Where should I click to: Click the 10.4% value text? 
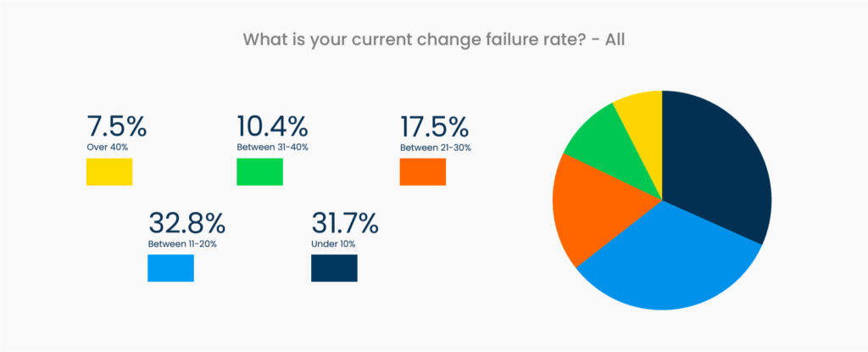271,127
